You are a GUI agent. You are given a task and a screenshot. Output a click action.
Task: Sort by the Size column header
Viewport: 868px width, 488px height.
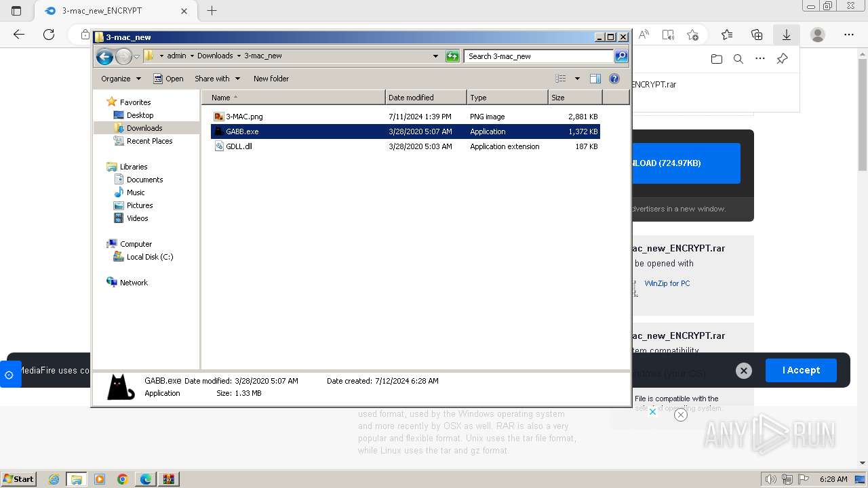point(575,98)
